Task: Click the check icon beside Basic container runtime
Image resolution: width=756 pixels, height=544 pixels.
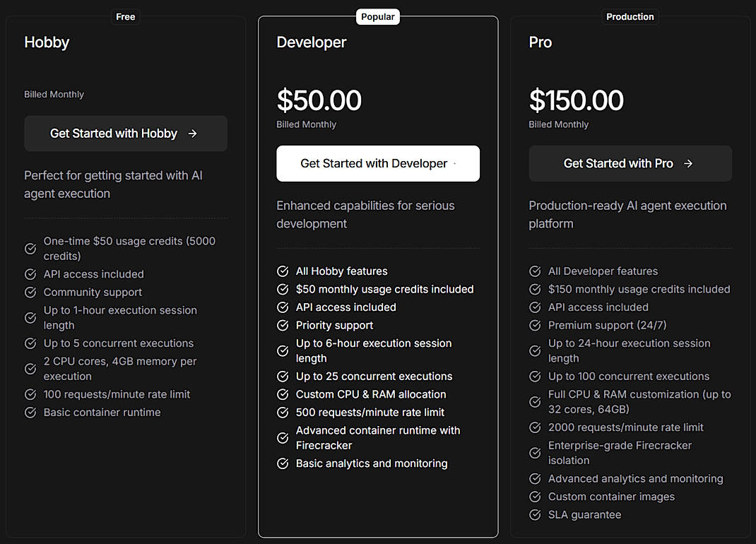Action: [x=30, y=413]
